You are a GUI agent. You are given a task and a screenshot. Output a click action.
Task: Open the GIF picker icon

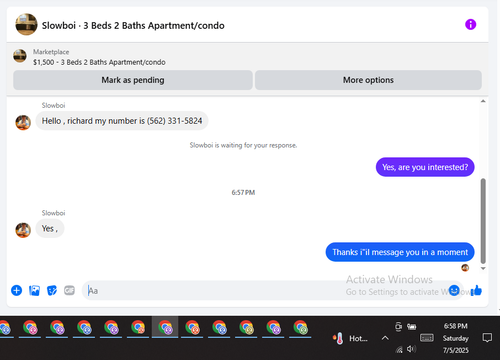point(69,290)
